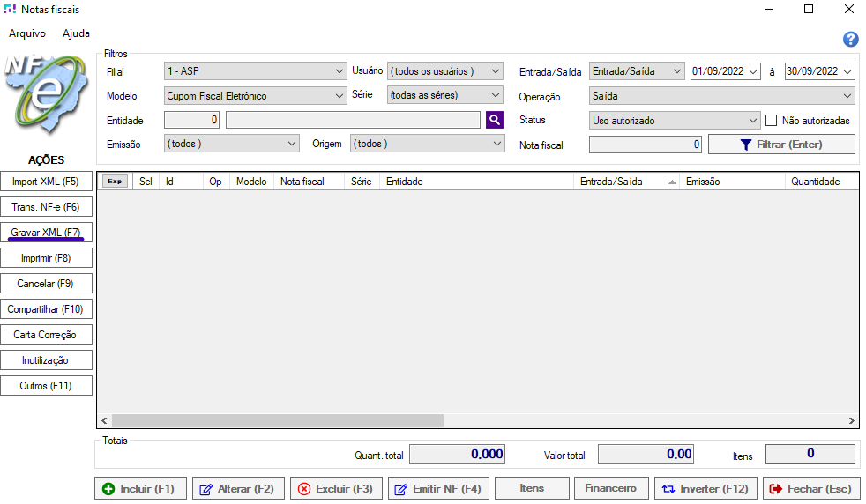Expand the Modelo Cupom Fiscal Eletrônico dropdown
Image resolution: width=866 pixels, height=504 pixels.
(256, 95)
